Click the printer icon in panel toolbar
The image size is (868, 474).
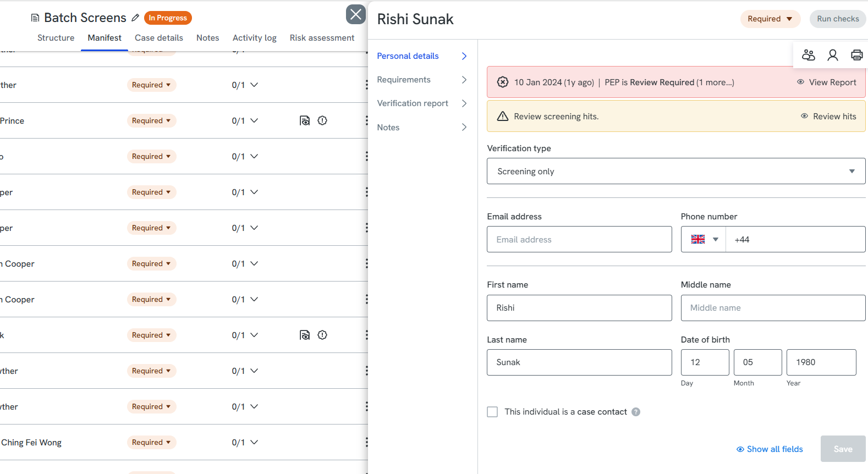click(x=857, y=55)
